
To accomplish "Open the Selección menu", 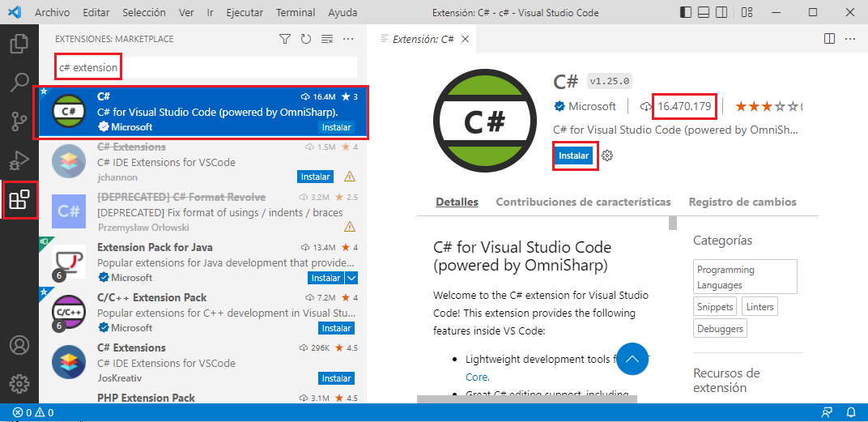I will coord(144,12).
